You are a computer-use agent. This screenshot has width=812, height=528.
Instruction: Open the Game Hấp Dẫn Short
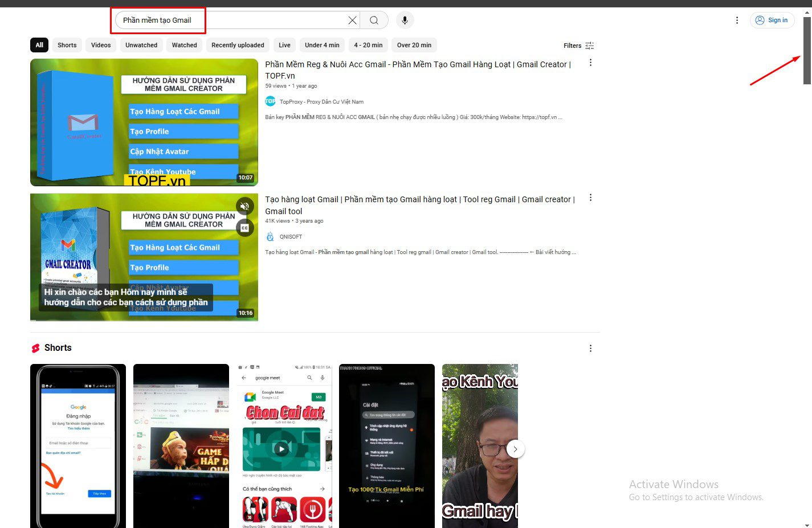click(181, 446)
